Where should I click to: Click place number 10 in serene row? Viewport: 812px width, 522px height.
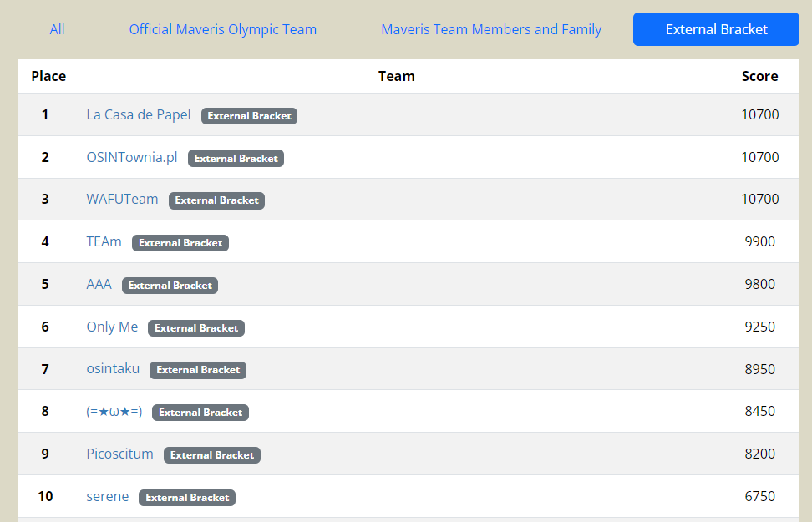45,496
